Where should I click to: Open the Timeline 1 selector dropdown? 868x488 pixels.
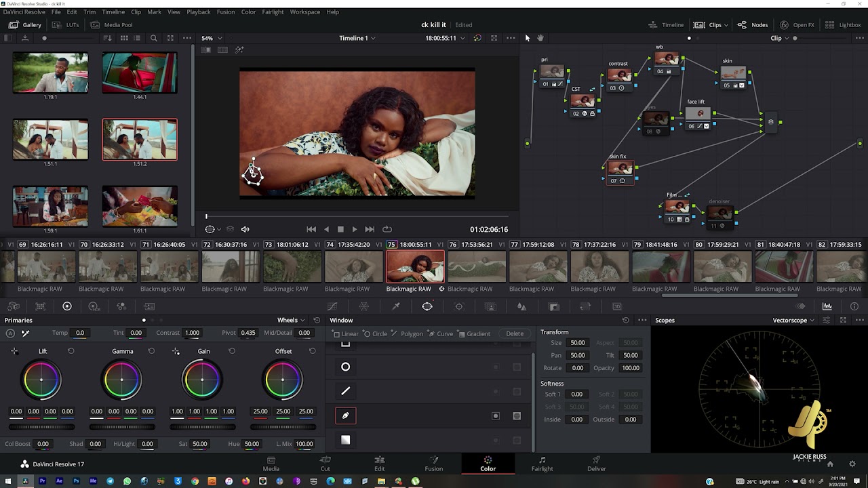357,38
